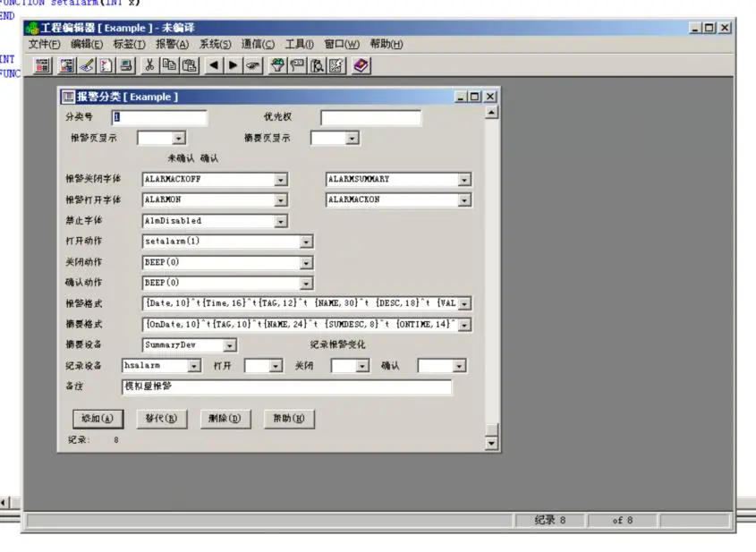Open the 帮助(H) menu
The image size is (756, 552).
click(x=386, y=45)
